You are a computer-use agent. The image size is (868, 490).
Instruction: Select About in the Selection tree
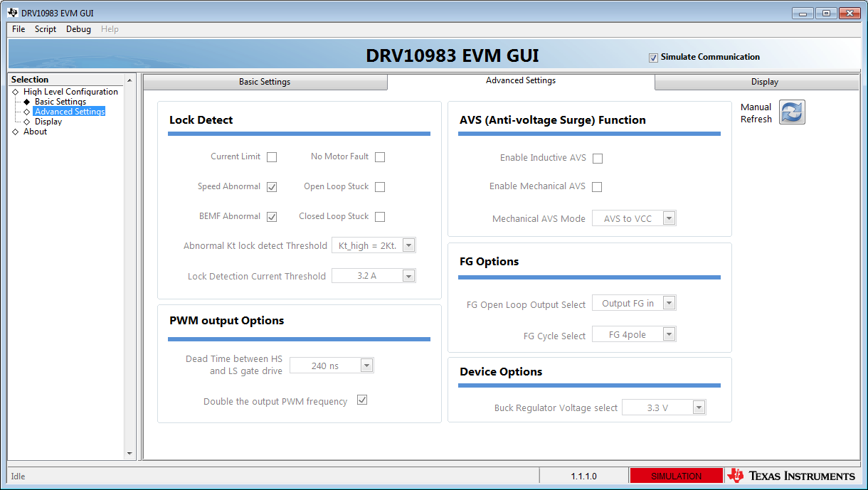[x=35, y=132]
